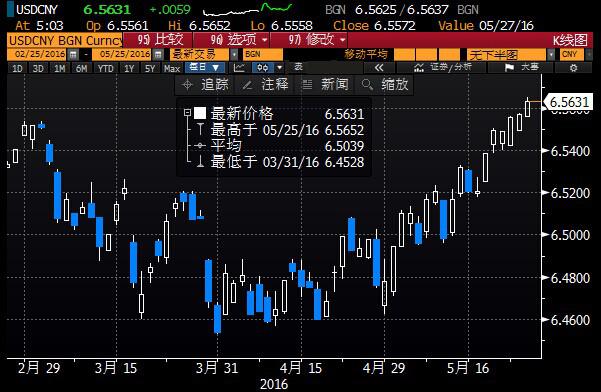The image size is (601, 392).
Task: Select the 1M range
Action: [x=59, y=69]
